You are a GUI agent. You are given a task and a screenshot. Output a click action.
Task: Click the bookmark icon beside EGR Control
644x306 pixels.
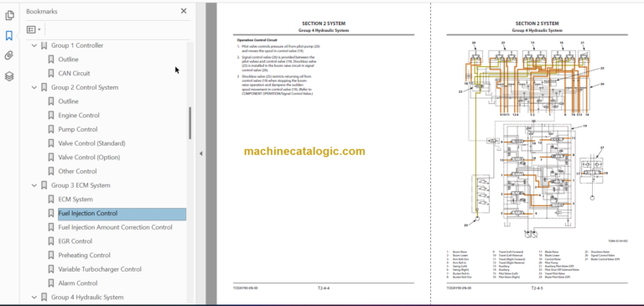point(51,241)
